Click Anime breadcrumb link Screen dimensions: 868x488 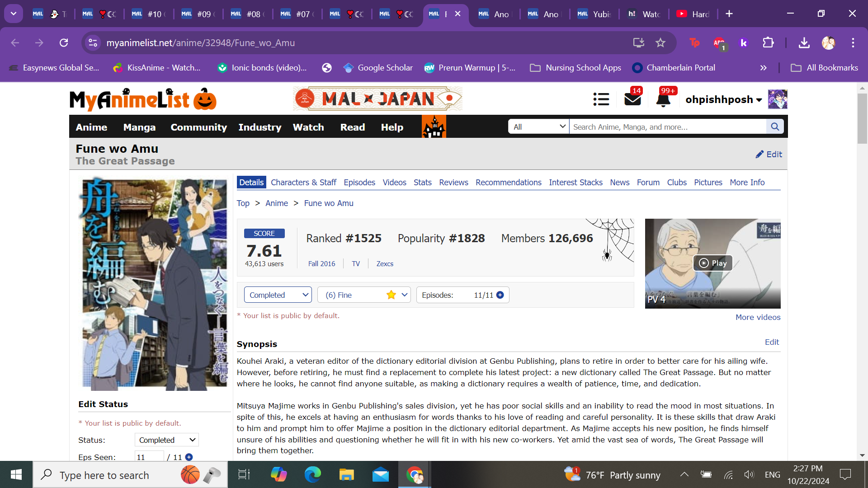276,203
